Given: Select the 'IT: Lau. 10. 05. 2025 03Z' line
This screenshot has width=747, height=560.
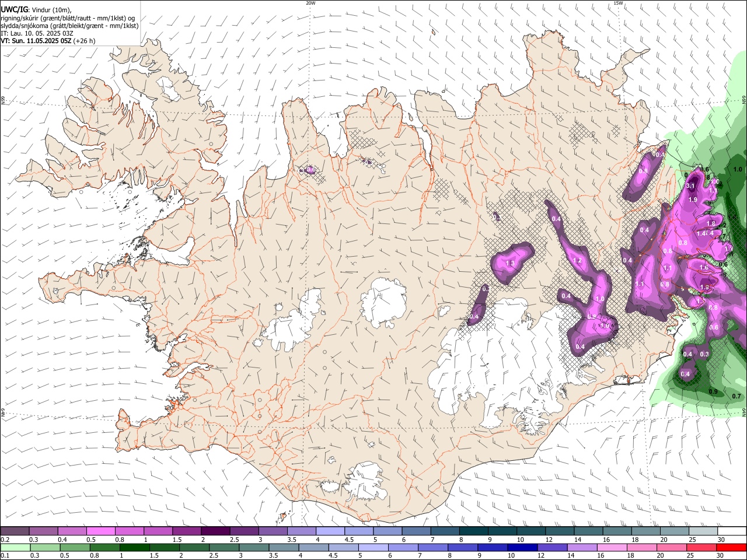Looking at the screenshot, I should click(37, 33).
